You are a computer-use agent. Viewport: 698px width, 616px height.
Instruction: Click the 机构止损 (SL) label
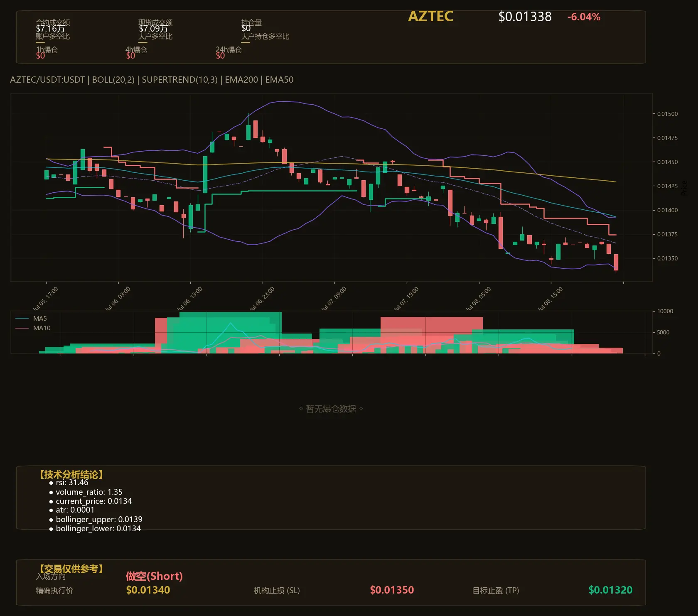277,591
